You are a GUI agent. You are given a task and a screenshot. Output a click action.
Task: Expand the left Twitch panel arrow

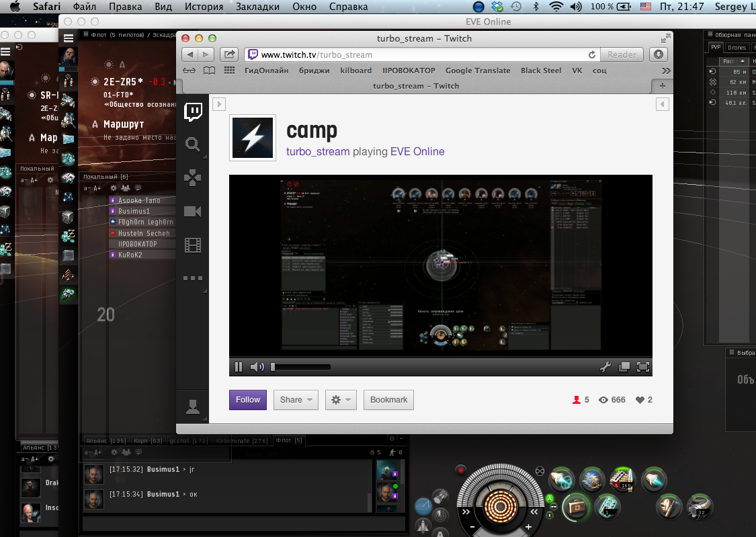[219, 104]
